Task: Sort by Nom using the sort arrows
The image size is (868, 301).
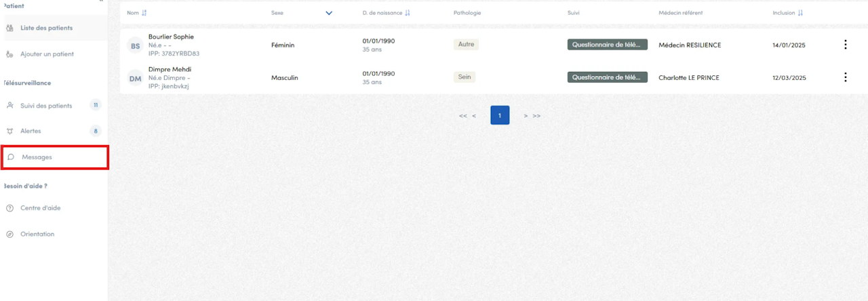Action: pyautogui.click(x=144, y=13)
